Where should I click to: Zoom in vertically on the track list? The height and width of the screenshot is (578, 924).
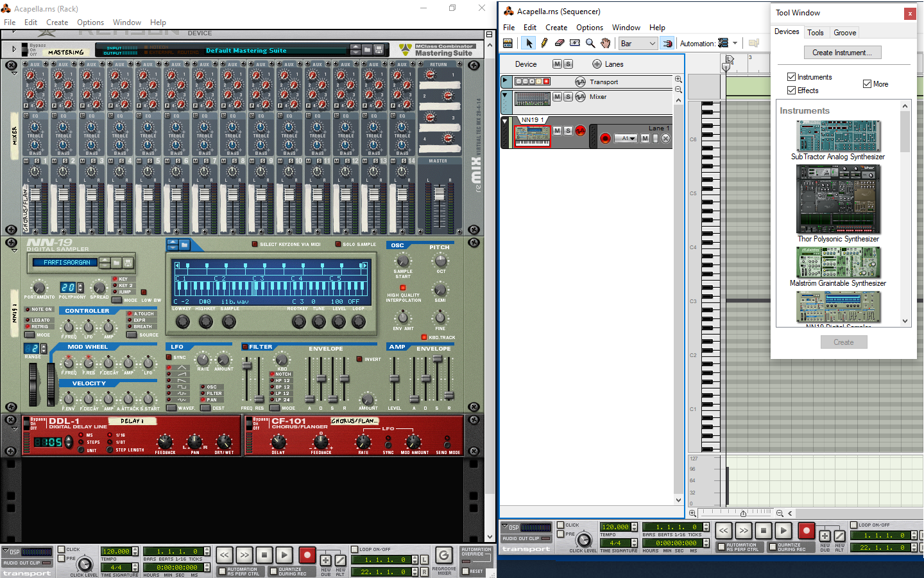click(678, 80)
